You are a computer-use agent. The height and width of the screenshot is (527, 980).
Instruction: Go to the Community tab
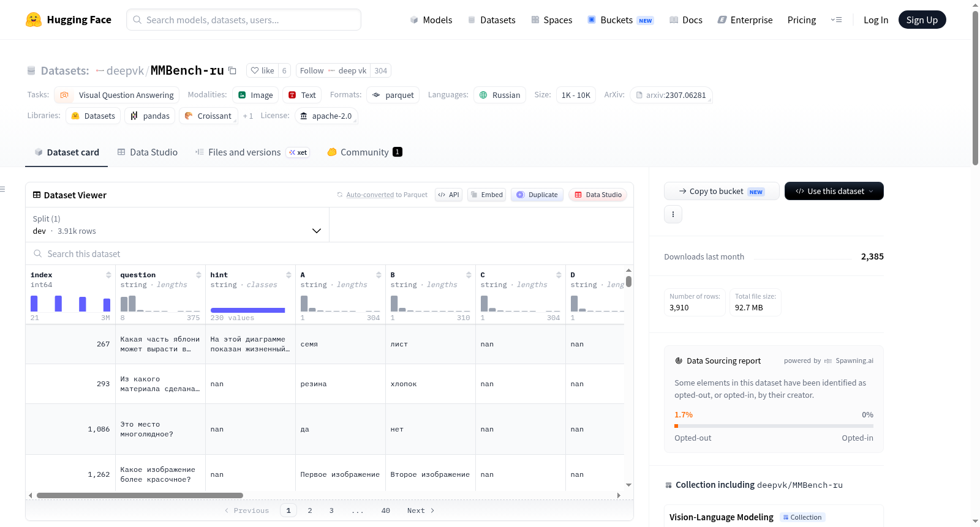coord(364,152)
